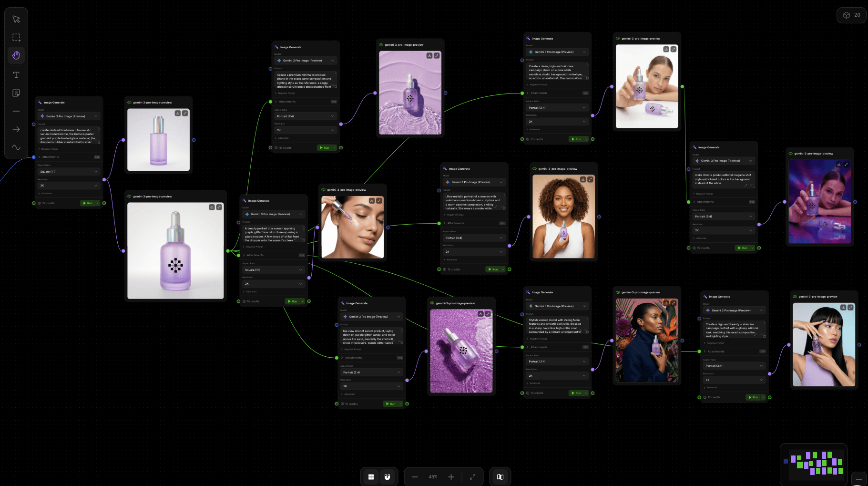Select the curved line tool
868x486 pixels.
tap(16, 148)
